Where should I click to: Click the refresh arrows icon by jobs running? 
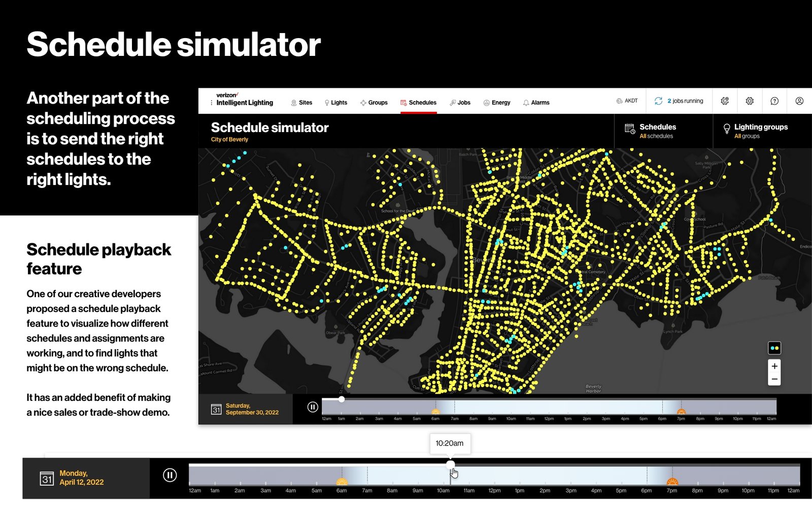coord(658,101)
